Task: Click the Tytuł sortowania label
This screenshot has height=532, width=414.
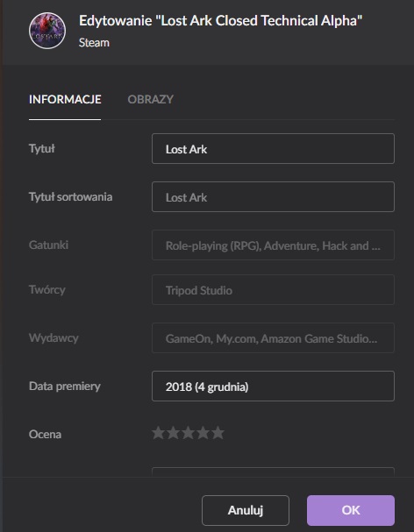Action: (71, 197)
